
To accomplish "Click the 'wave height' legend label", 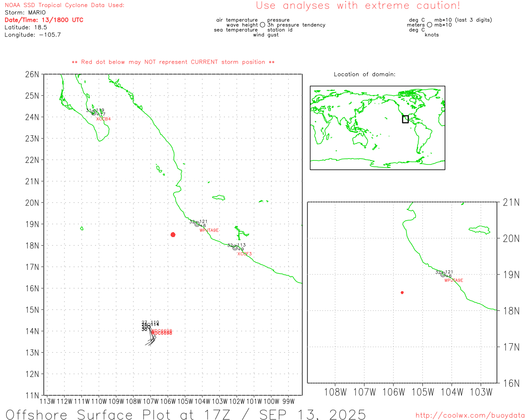I will [x=242, y=25].
